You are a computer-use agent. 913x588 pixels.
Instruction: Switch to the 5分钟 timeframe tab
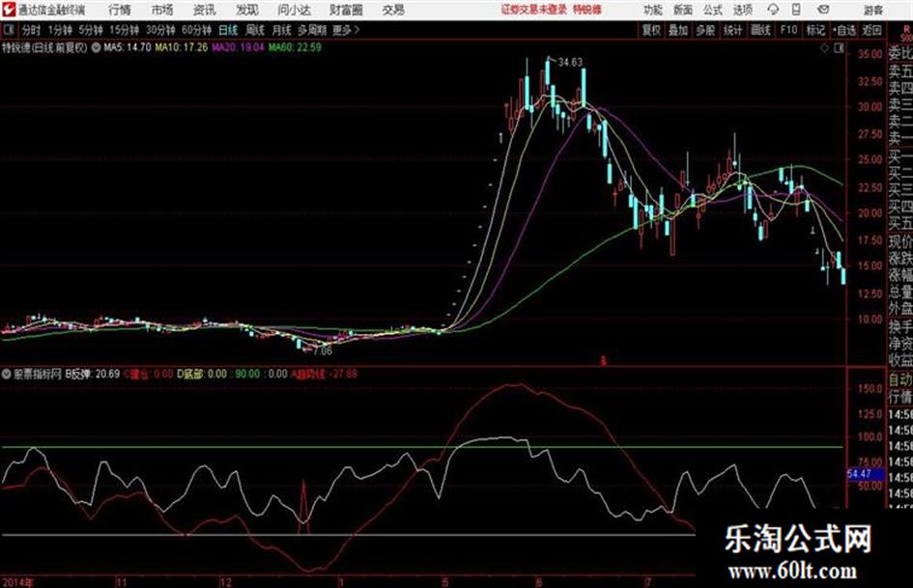(x=91, y=30)
